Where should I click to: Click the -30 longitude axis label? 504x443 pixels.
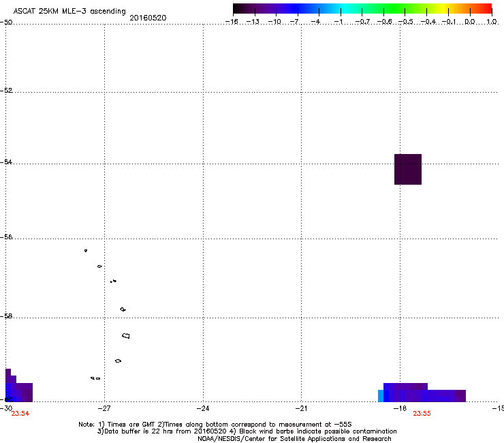[6, 408]
